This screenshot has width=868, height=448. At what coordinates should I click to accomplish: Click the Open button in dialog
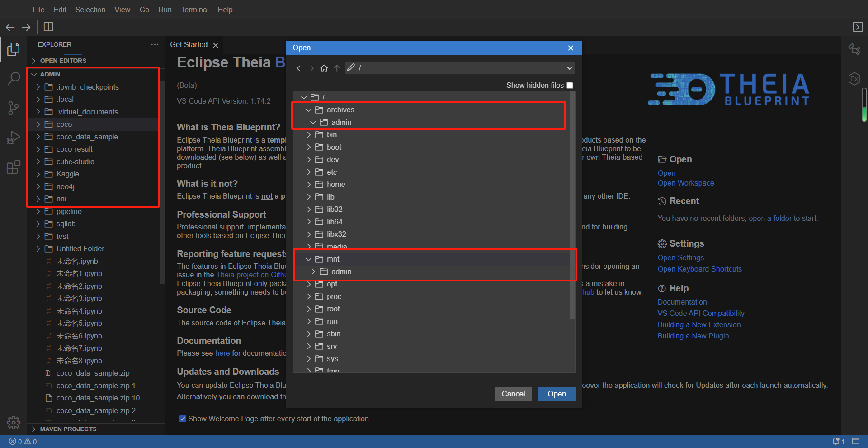tap(557, 394)
